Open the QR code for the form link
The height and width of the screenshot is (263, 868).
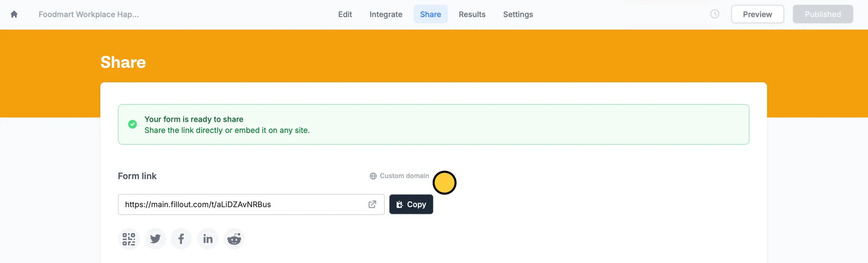point(129,238)
